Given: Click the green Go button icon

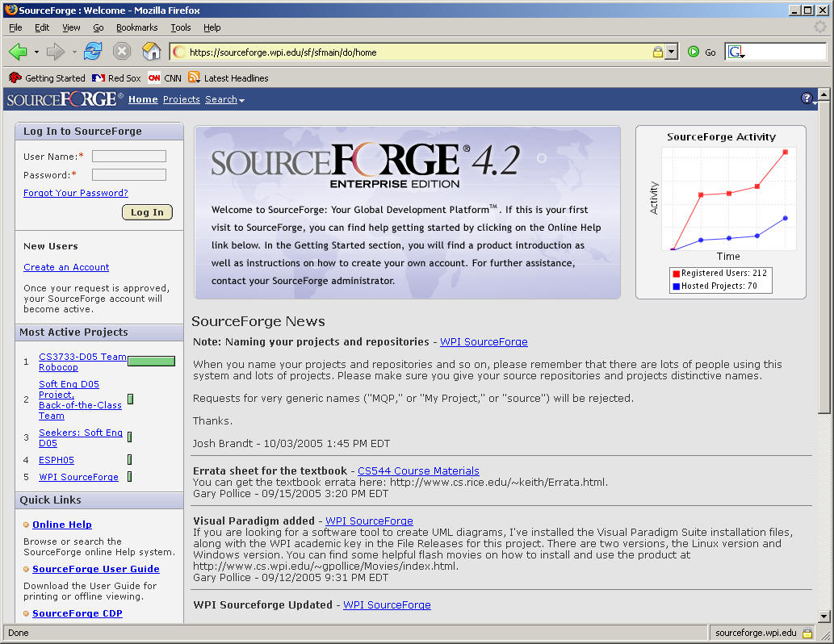Looking at the screenshot, I should coord(693,52).
